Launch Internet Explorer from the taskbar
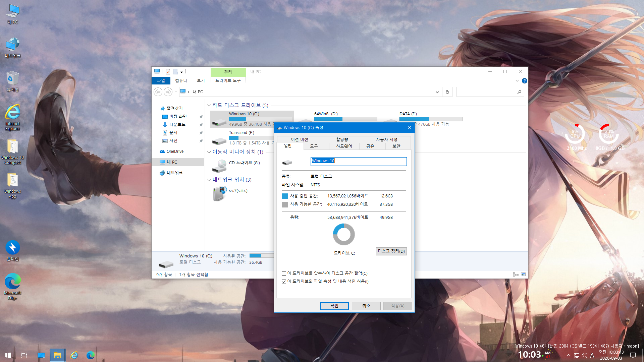The height and width of the screenshot is (362, 644). click(x=74, y=355)
